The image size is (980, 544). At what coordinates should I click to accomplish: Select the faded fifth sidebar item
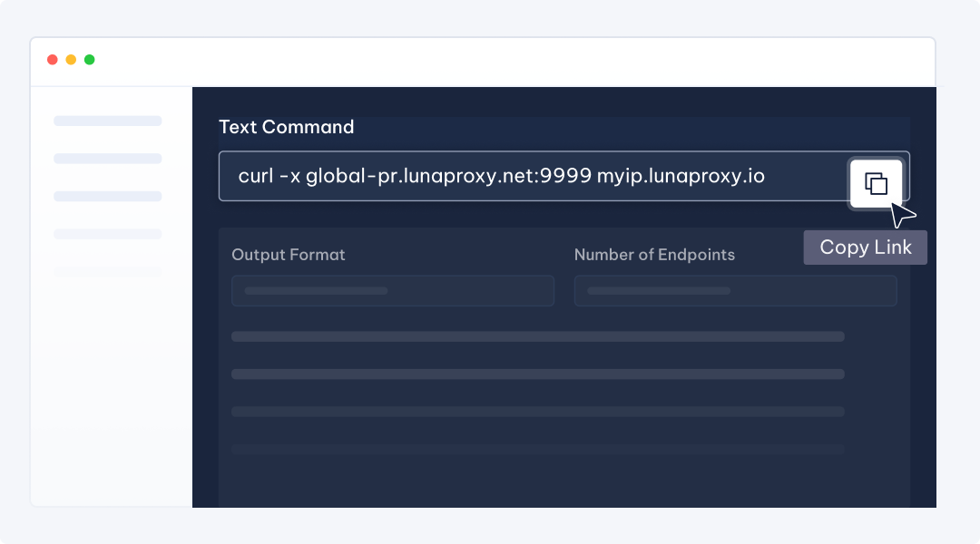[x=107, y=271]
